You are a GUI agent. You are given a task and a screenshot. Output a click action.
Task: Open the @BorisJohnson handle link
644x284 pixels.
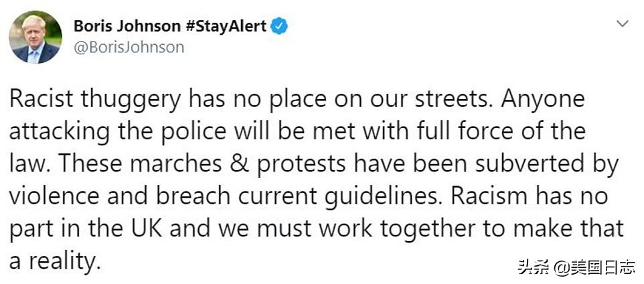pyautogui.click(x=129, y=47)
